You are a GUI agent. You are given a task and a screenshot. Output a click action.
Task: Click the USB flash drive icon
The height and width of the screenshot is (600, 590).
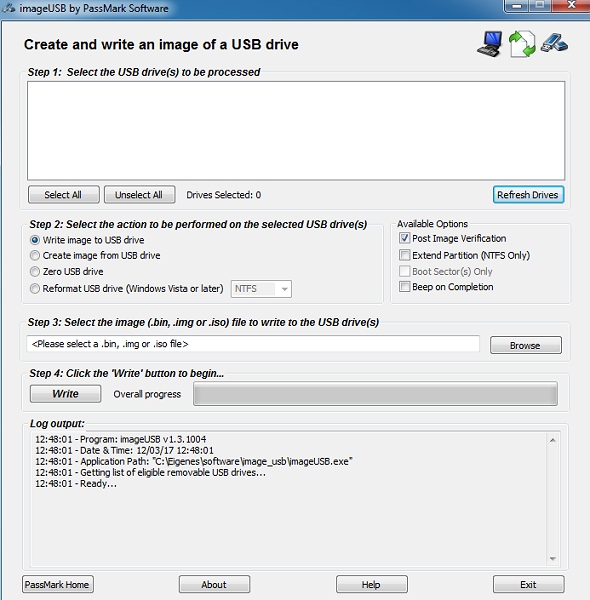(x=554, y=43)
